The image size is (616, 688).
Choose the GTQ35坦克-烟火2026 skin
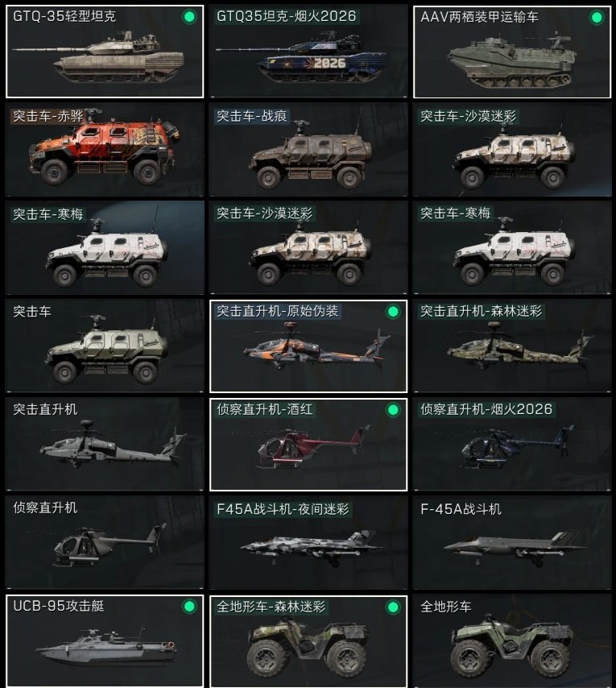[308, 52]
